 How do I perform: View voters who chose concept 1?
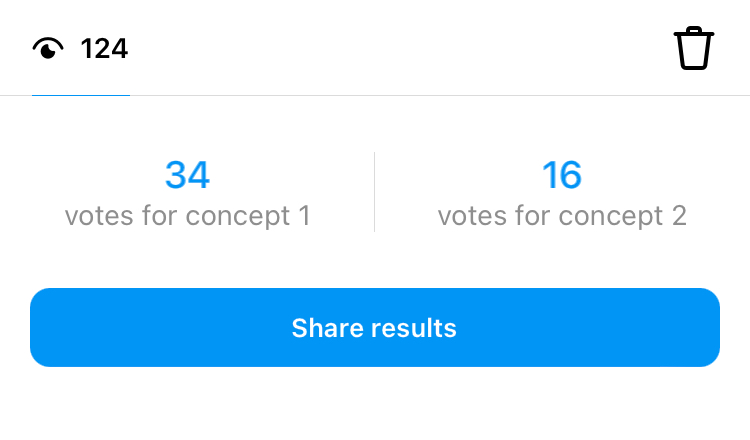[188, 194]
